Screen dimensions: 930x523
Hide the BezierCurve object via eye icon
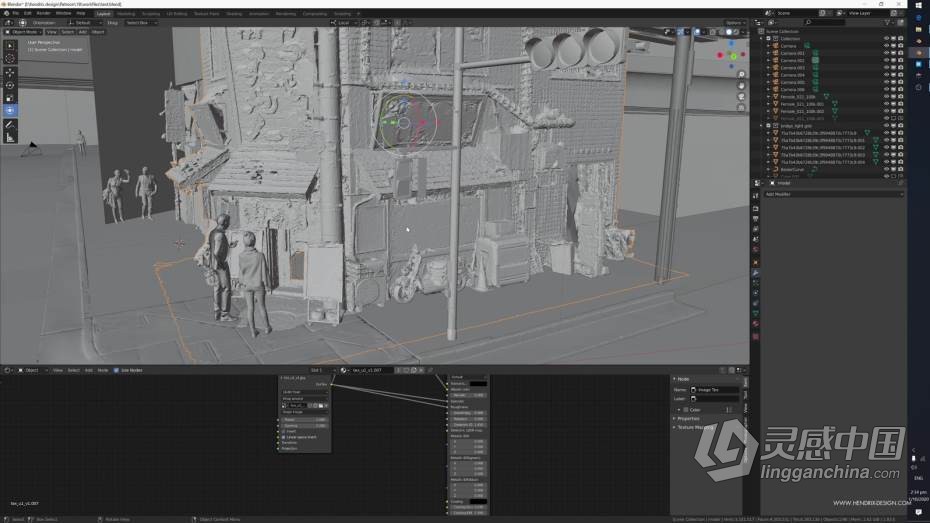click(x=887, y=169)
